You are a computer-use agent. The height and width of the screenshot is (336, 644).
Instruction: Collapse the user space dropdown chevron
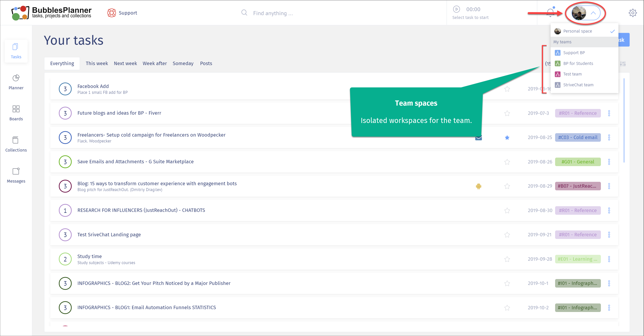pos(593,13)
